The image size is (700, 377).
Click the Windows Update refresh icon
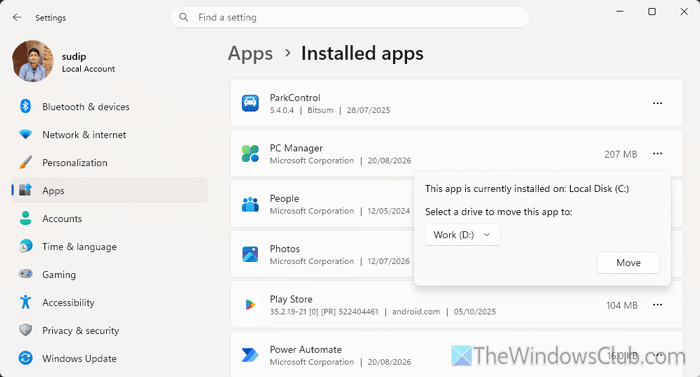tap(25, 358)
